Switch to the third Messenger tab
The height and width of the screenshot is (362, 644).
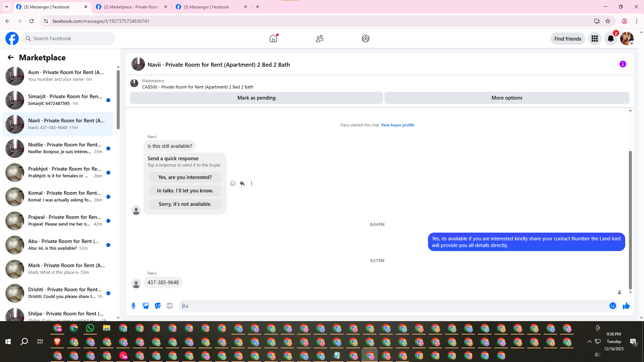tap(212, 7)
